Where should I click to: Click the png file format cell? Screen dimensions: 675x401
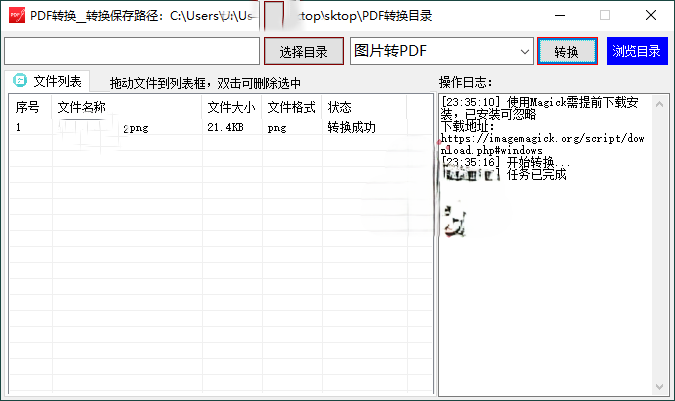point(277,128)
